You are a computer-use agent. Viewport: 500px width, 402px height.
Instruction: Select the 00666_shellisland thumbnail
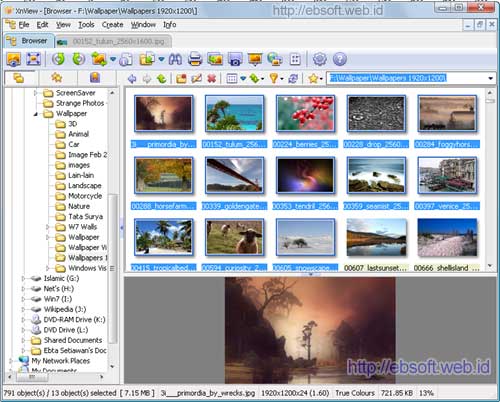coord(447,245)
